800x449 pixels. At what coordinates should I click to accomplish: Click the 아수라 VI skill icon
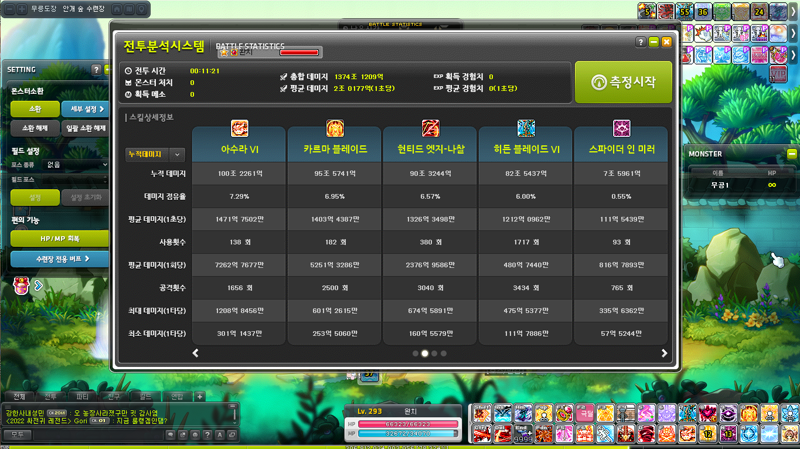click(239, 129)
